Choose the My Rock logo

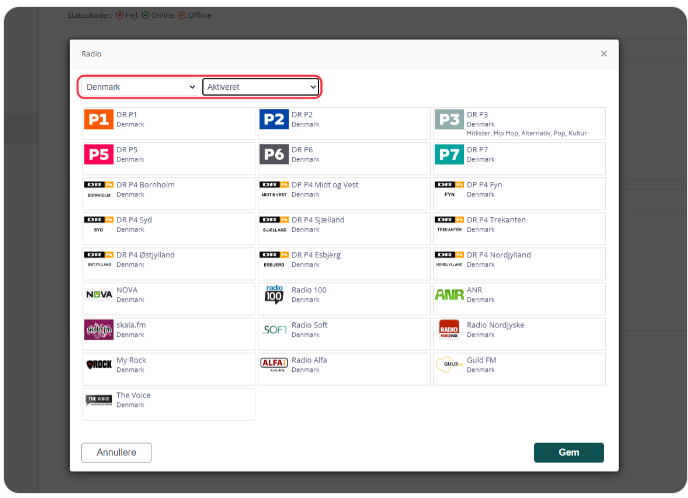pos(99,365)
